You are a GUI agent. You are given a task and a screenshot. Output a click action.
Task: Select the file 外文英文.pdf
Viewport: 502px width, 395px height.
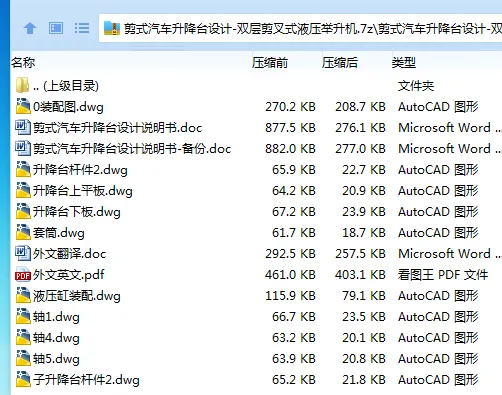[68, 275]
